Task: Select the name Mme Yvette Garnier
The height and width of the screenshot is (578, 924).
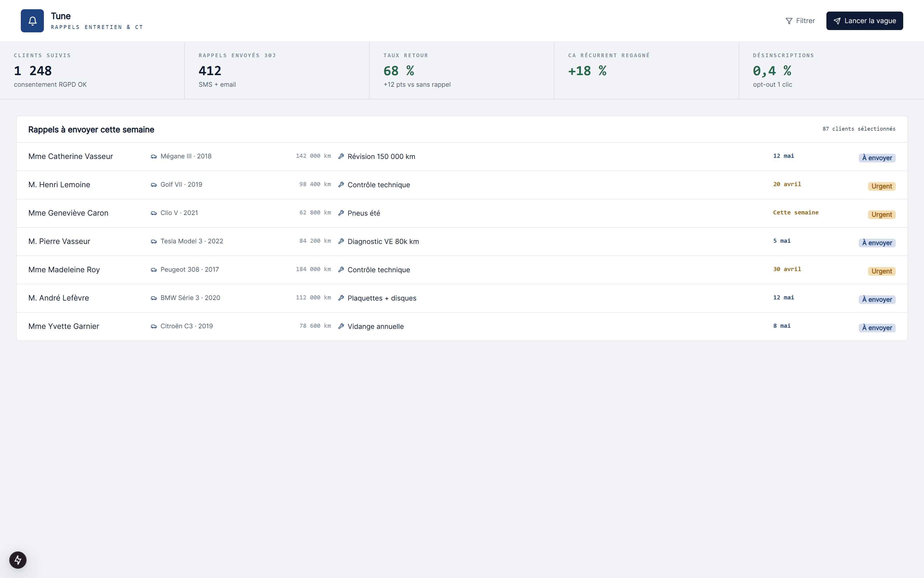Action: click(64, 326)
